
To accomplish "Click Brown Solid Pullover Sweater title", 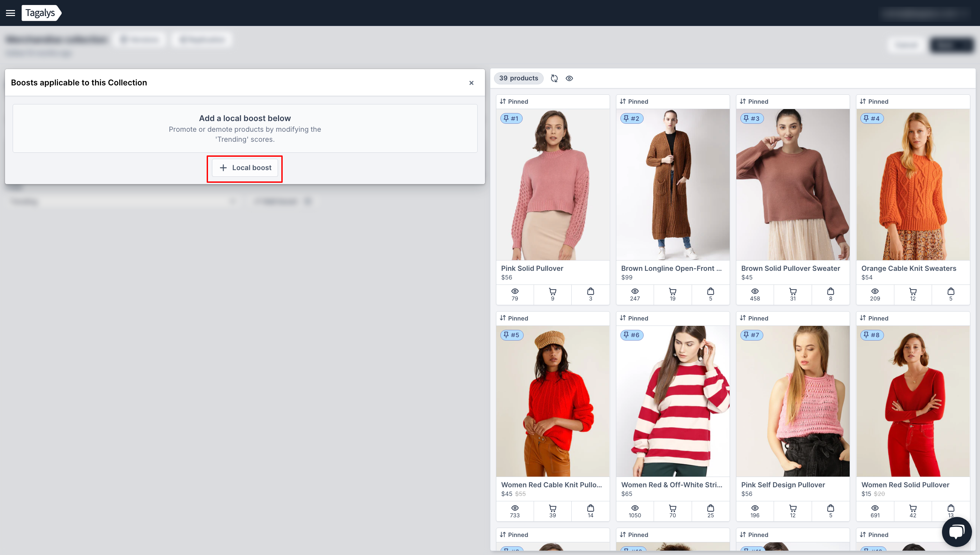I will tap(790, 268).
